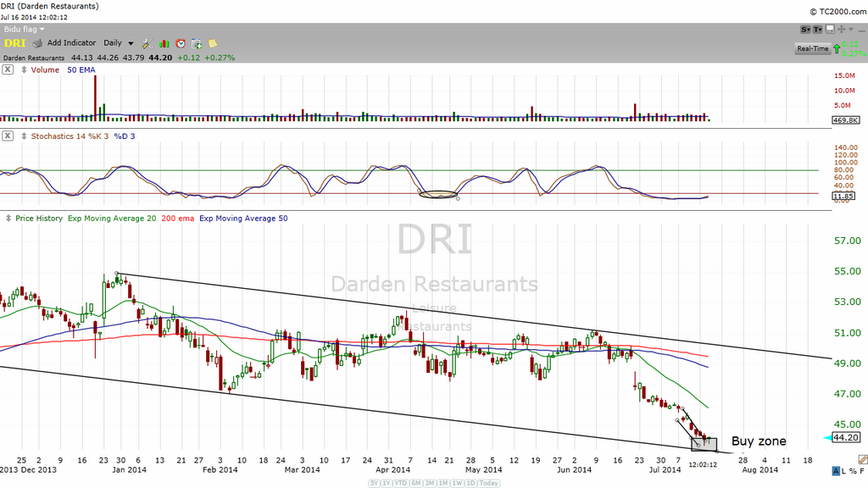Click the pencil drawing tools icon
Viewport: 868px width, 488px height.
[x=862, y=459]
